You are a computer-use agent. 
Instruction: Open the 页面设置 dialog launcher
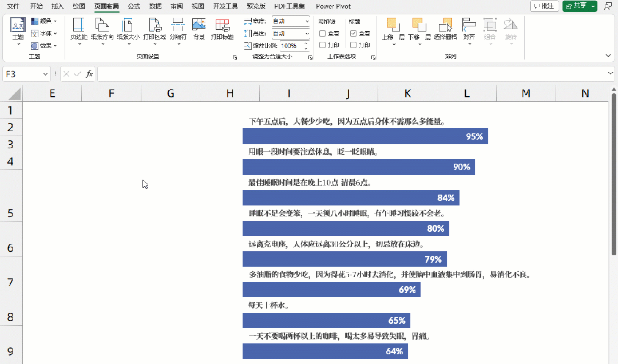[x=235, y=58]
